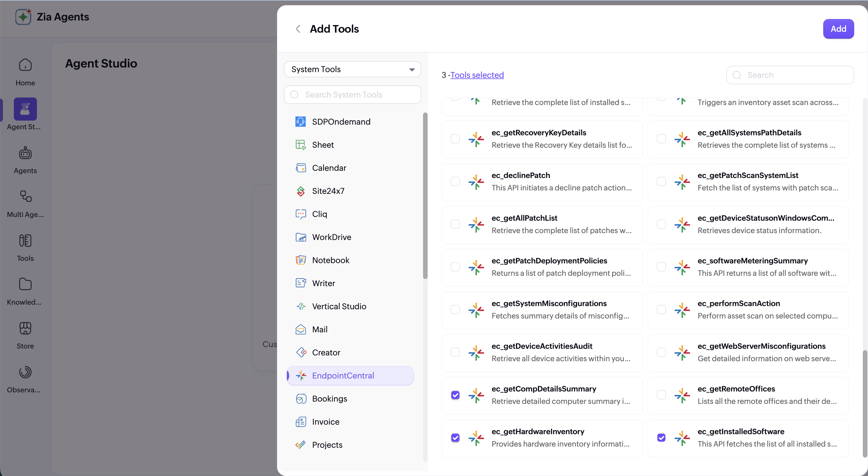
Task: Select Invoice in system tools list
Action: click(350, 422)
